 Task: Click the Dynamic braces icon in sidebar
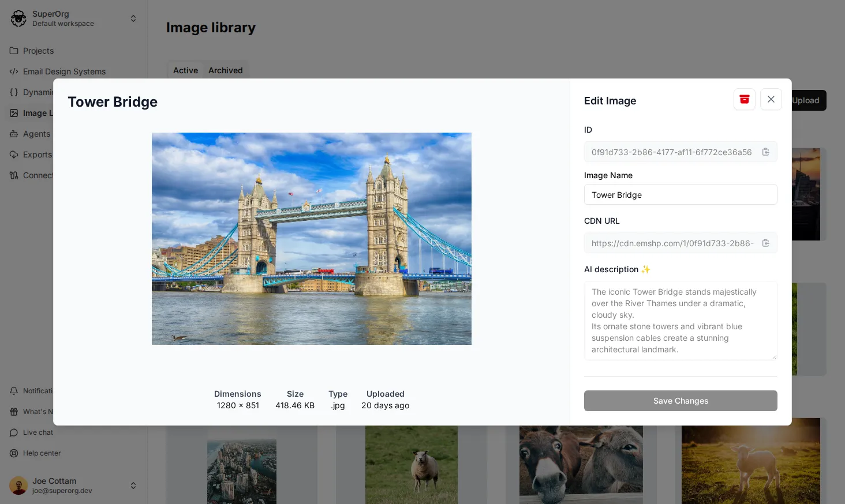[14, 92]
